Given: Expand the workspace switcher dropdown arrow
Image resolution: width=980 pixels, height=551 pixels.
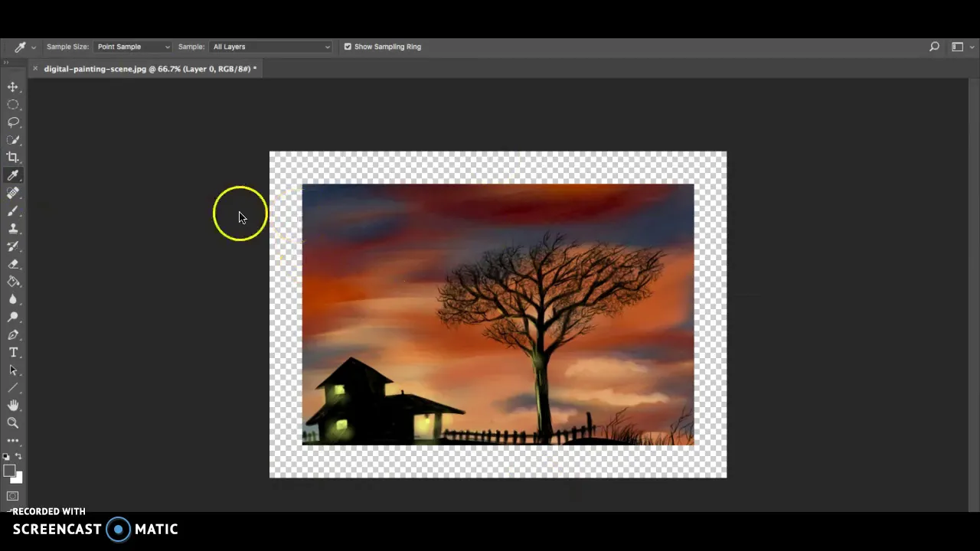Looking at the screenshot, I should click(x=974, y=47).
